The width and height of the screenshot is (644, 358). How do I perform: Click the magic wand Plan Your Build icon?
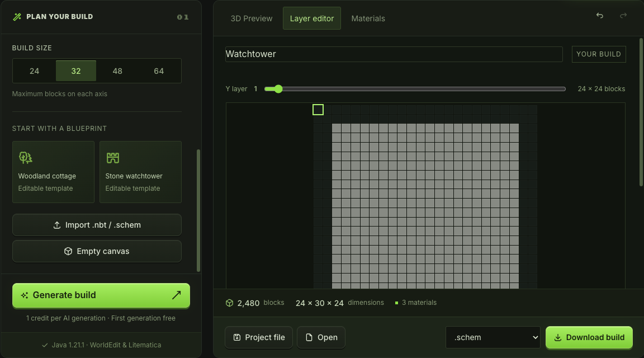point(17,17)
